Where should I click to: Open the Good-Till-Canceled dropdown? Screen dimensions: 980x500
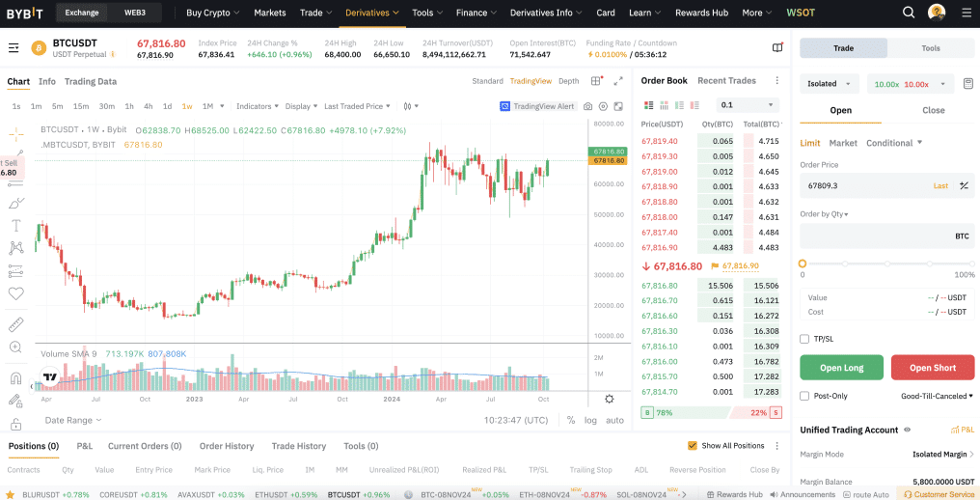[x=937, y=396]
